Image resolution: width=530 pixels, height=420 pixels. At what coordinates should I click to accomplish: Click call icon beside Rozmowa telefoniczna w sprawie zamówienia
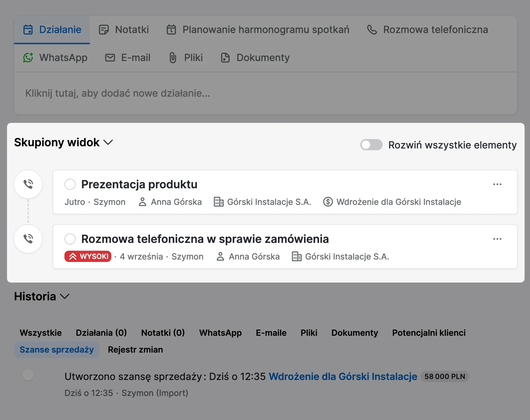coord(28,239)
